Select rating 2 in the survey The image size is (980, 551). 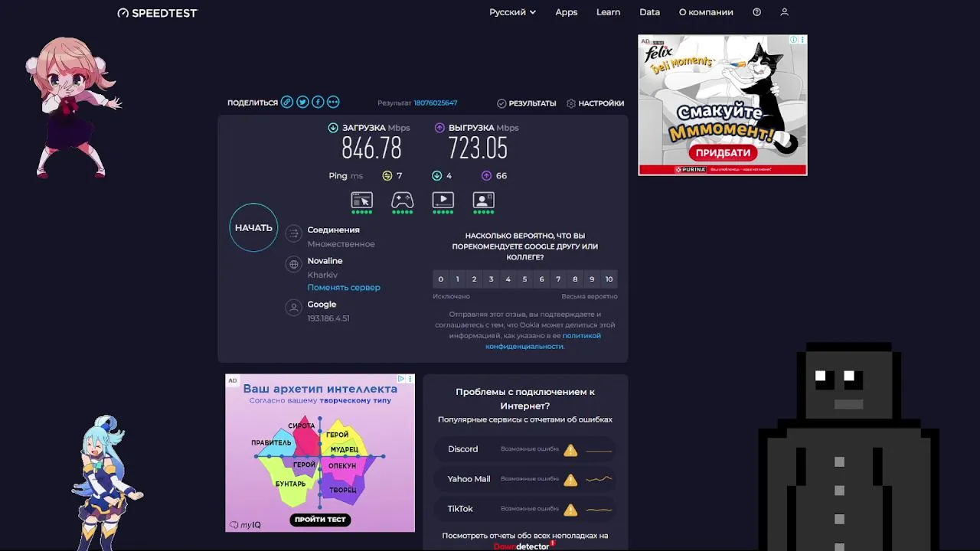[x=474, y=279]
